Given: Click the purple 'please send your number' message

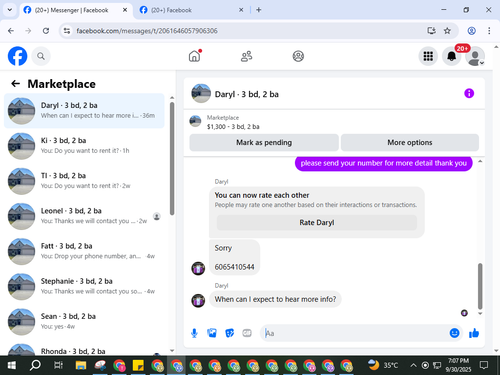Looking at the screenshot, I should click(x=383, y=163).
